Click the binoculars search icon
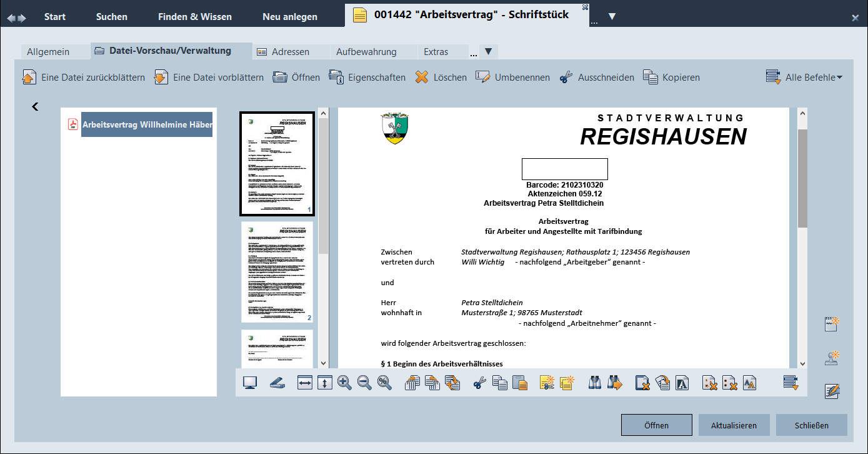This screenshot has height=454, width=868. coord(595,383)
